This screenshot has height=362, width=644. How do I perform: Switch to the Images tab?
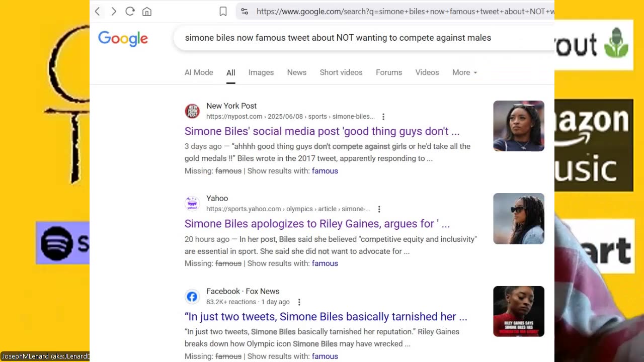[261, 72]
